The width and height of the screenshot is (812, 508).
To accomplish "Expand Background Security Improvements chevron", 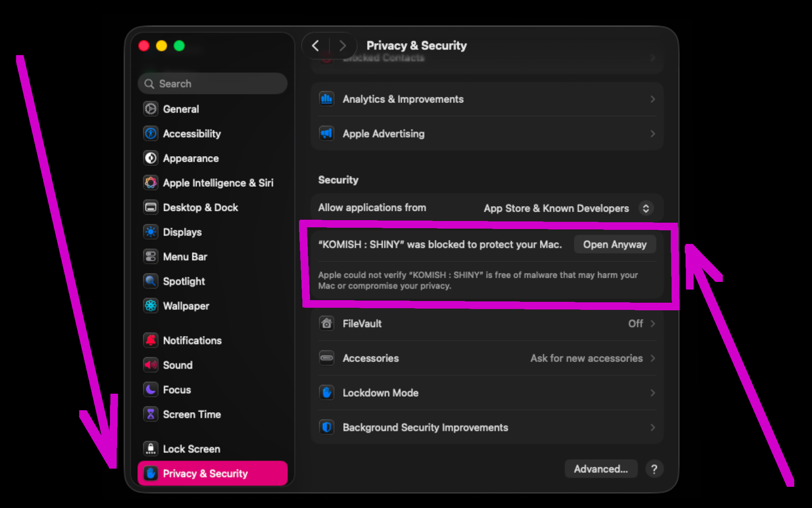I will (x=653, y=428).
